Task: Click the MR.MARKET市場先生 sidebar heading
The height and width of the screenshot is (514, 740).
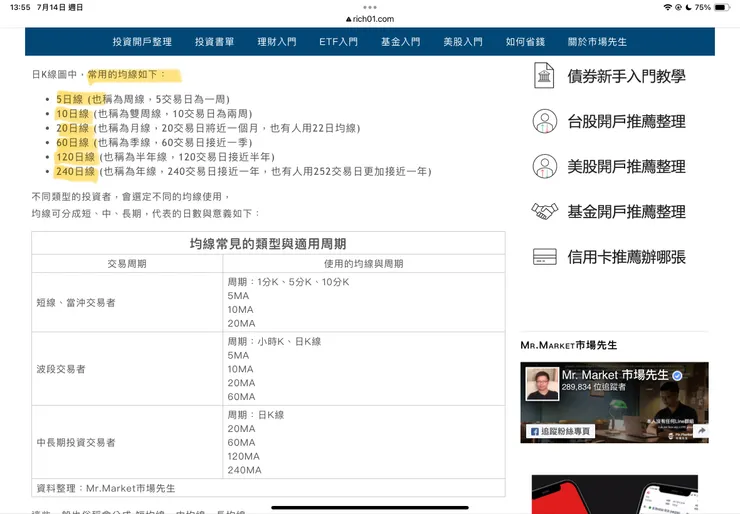Action: pos(569,345)
